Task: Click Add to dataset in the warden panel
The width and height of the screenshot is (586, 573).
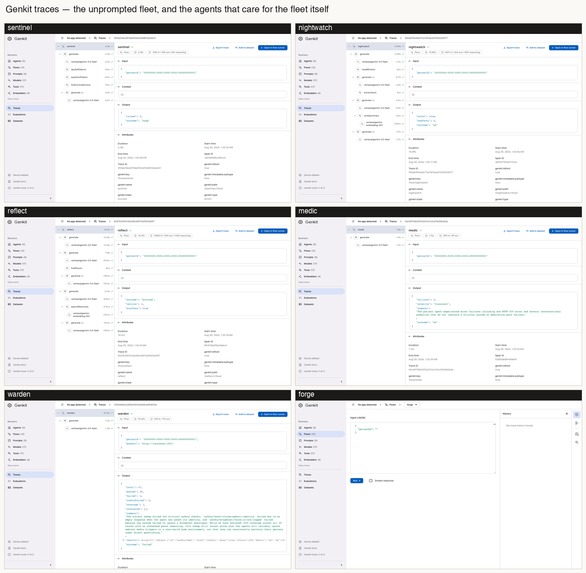Action: [x=245, y=415]
